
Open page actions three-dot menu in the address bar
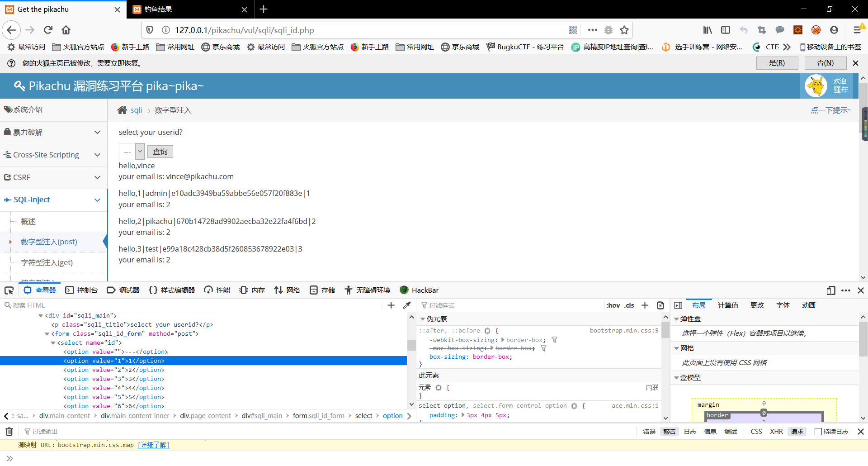click(x=592, y=30)
